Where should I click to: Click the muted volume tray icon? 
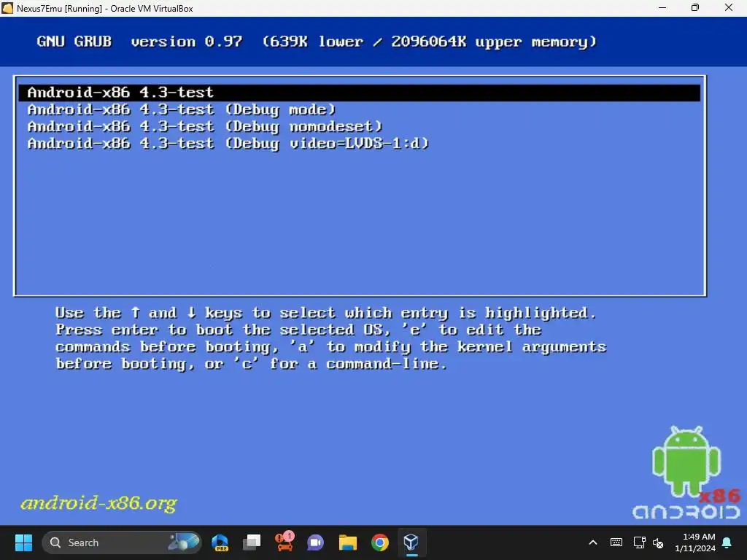[x=659, y=542]
